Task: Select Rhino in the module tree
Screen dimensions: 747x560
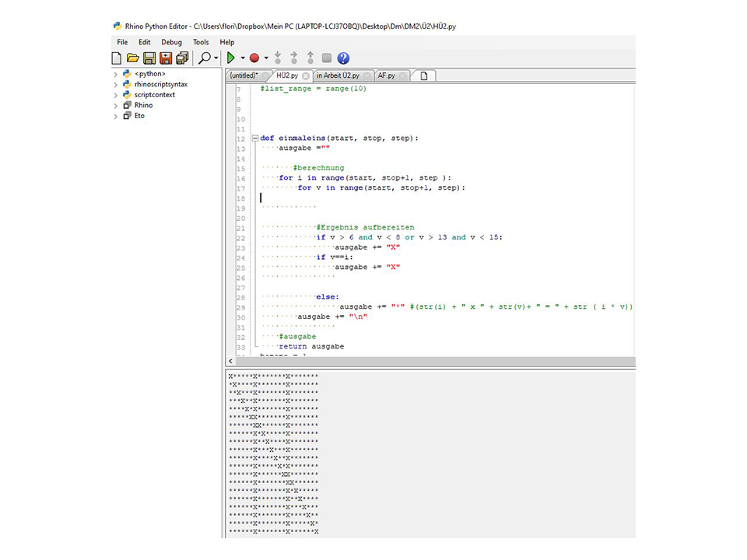Action: [143, 105]
